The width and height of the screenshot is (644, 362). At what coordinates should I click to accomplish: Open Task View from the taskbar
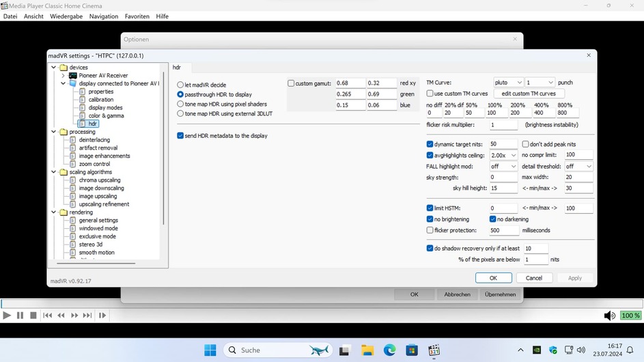point(344,350)
